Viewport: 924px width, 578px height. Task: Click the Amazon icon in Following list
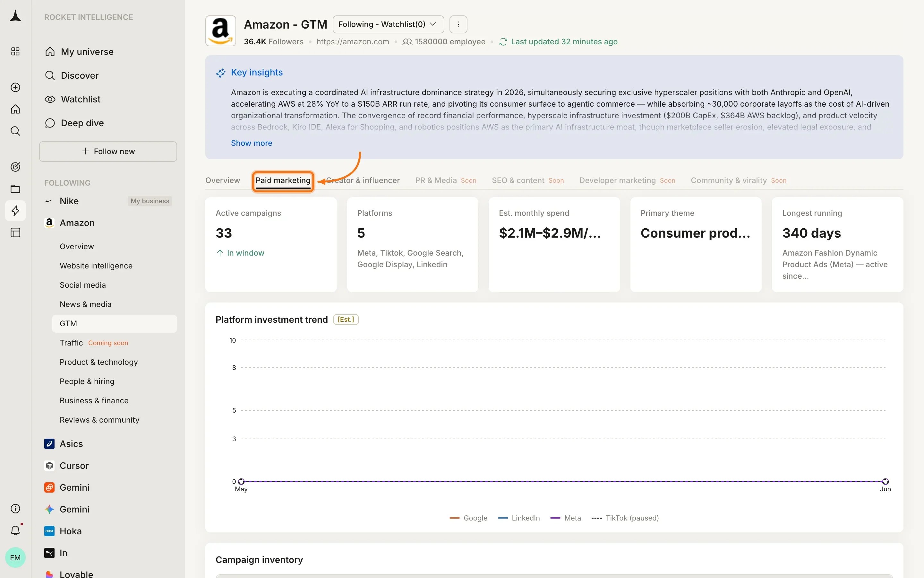pyautogui.click(x=49, y=223)
